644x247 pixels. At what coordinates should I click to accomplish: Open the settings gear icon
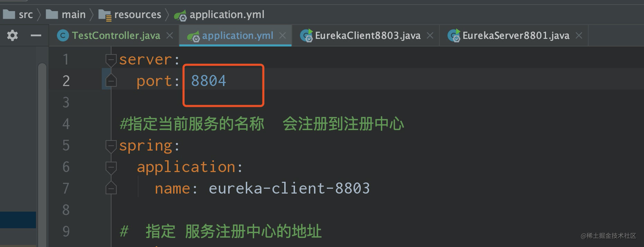pos(12,35)
